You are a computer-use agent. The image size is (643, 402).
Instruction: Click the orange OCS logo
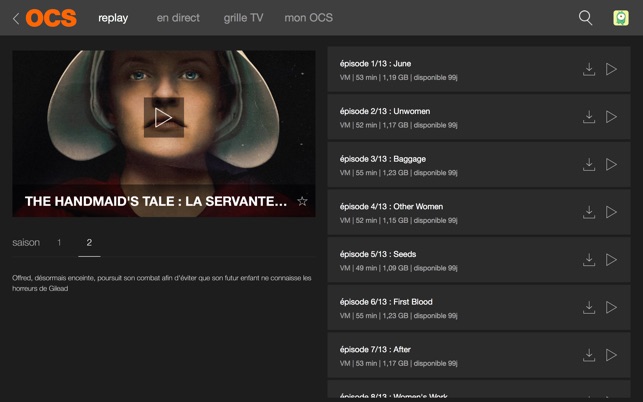[51, 18]
